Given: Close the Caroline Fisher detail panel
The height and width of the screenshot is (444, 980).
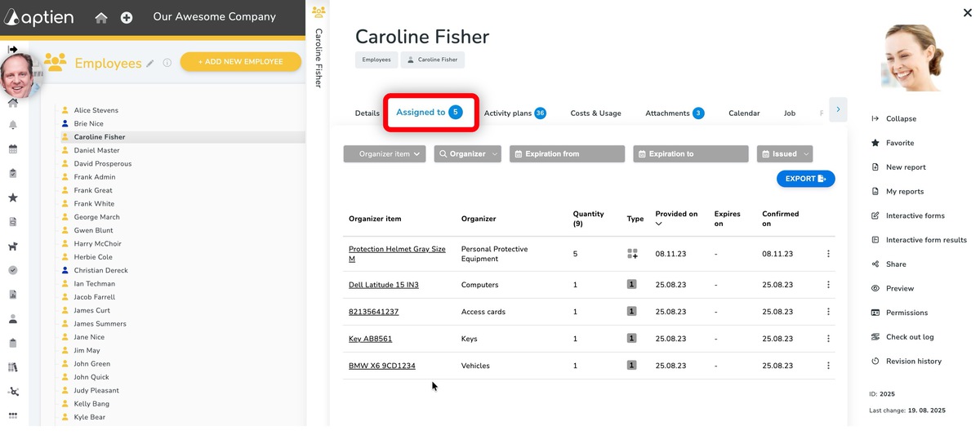Looking at the screenshot, I should pos(968,11).
